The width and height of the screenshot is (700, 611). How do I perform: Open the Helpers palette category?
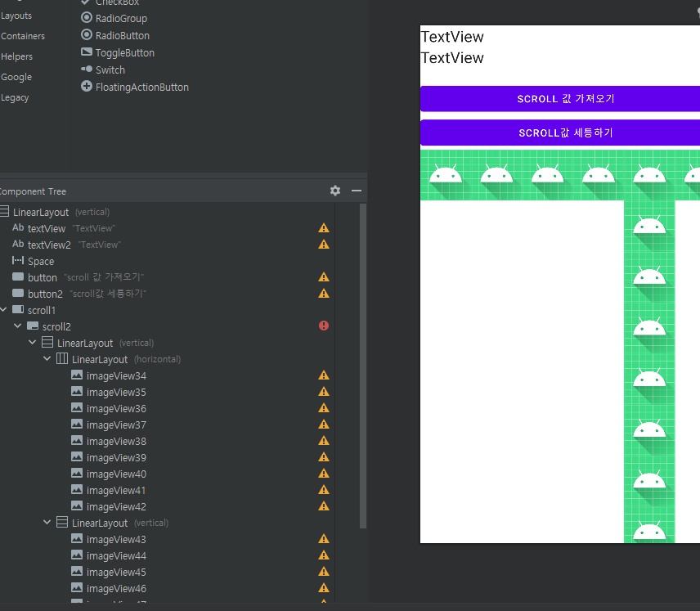(x=17, y=56)
